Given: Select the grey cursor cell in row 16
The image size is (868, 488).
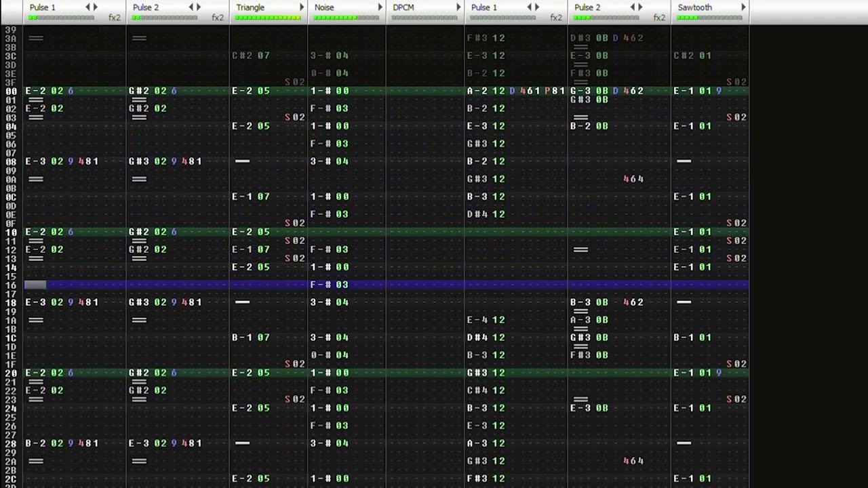Looking at the screenshot, I should click(x=35, y=285).
